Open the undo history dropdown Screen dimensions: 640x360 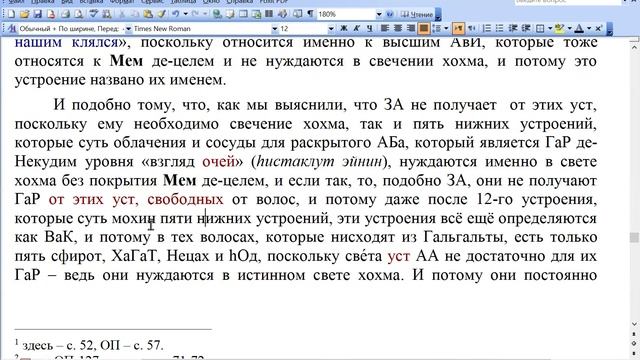[185, 14]
